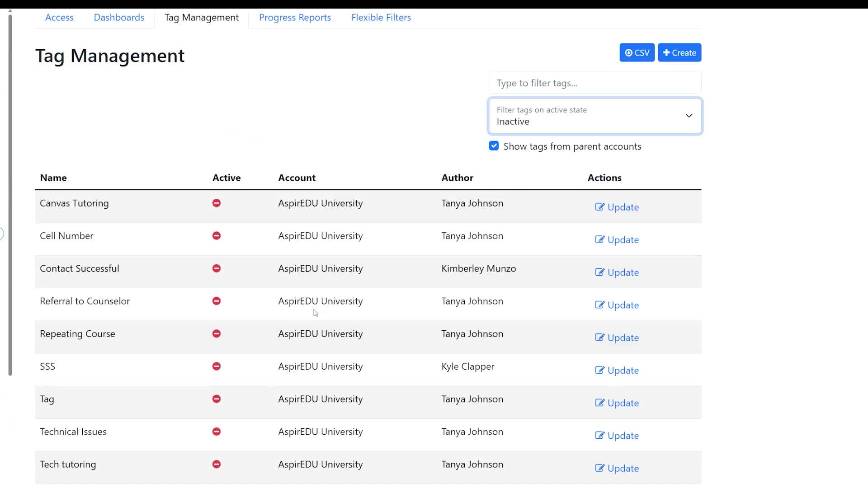Download tags as CSV
868x488 pixels.
tap(637, 53)
